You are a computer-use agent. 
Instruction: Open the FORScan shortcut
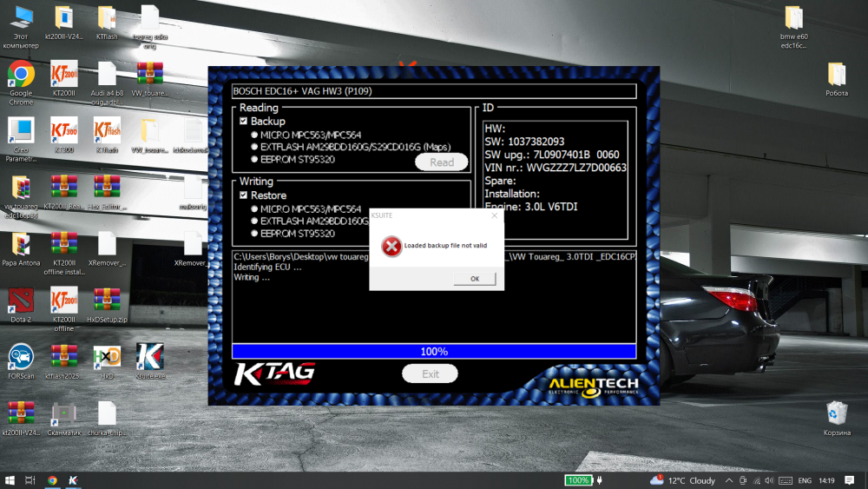tap(21, 361)
